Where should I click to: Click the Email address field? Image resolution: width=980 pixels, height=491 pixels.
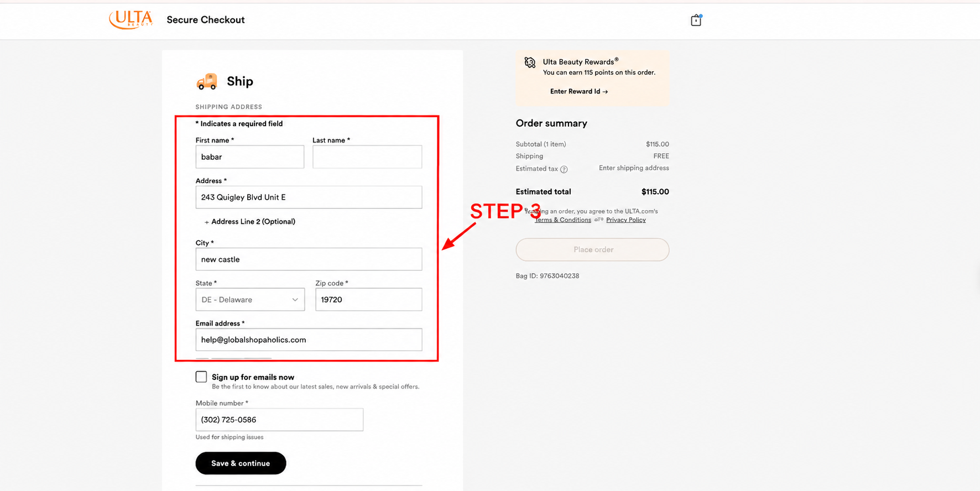(x=309, y=340)
